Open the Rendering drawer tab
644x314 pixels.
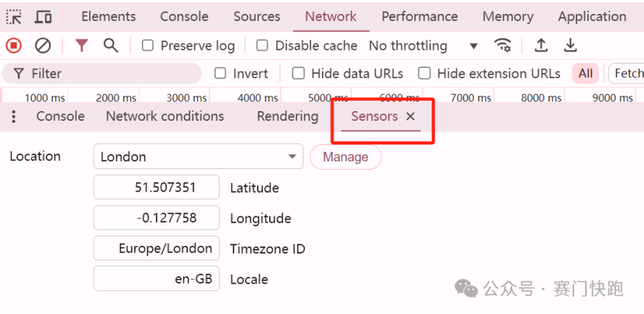pos(287,116)
